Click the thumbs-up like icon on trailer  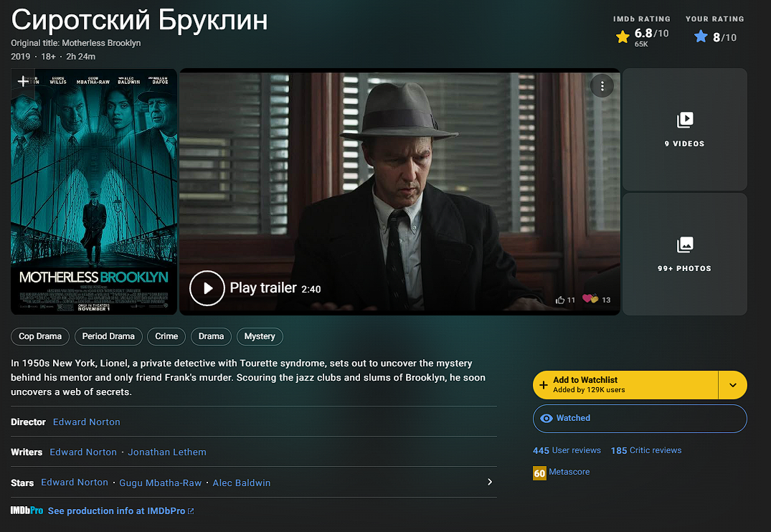pyautogui.click(x=560, y=300)
